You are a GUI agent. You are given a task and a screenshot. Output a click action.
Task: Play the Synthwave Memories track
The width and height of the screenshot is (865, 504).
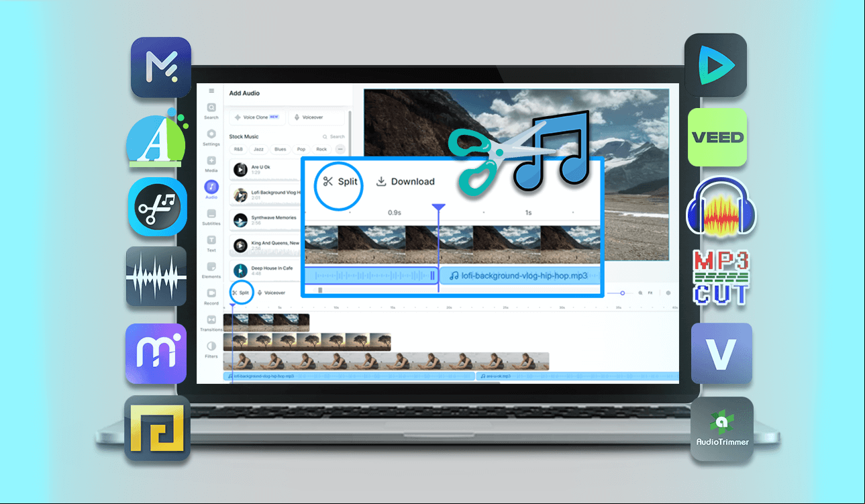[x=240, y=220]
